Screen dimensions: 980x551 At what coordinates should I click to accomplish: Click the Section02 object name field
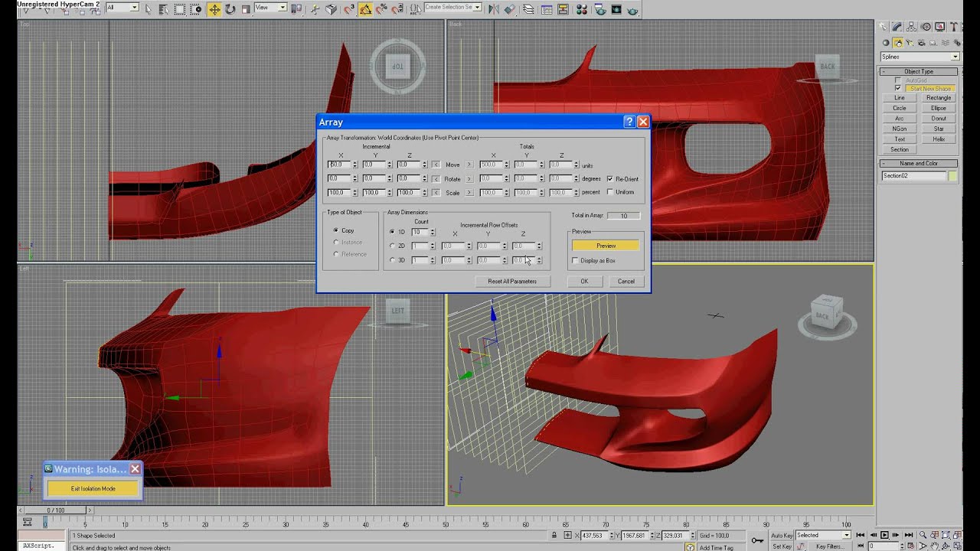pos(914,176)
